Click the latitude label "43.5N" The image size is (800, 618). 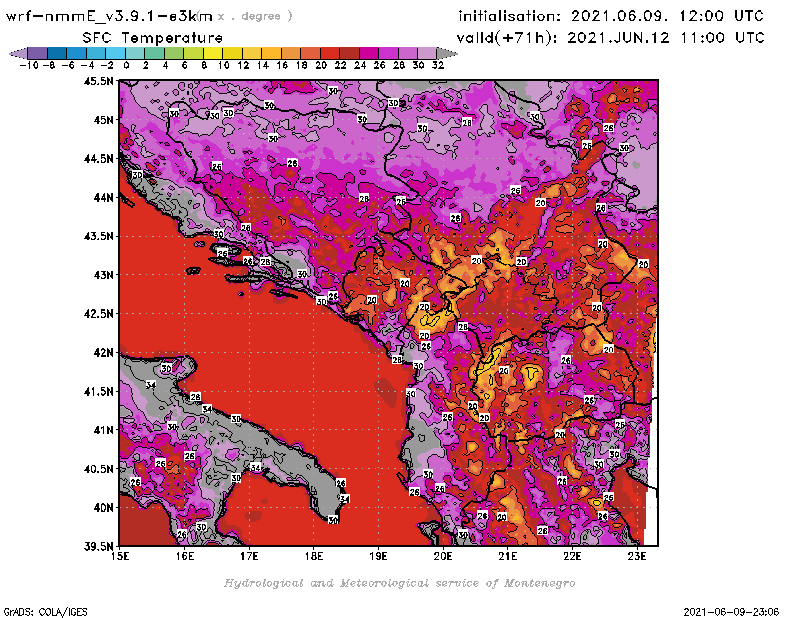98,236
